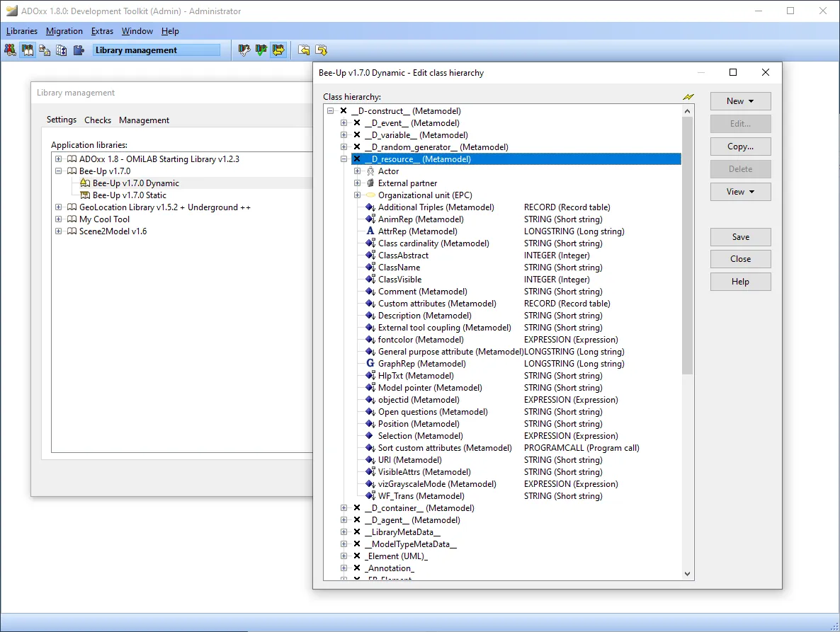Click the folder icon with left arrow
This screenshot has width=840, height=632.
[305, 50]
